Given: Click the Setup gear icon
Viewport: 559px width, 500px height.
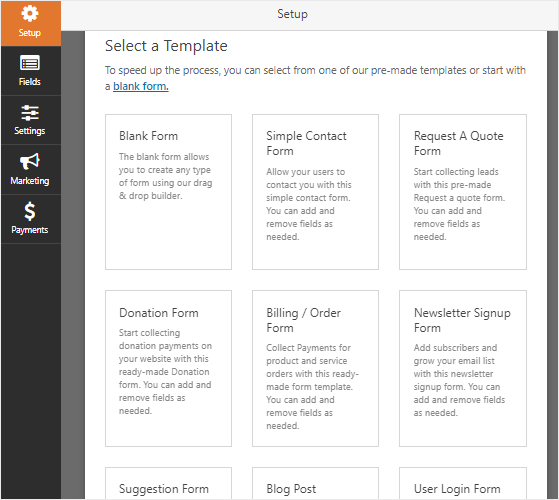Looking at the screenshot, I should pos(30,14).
